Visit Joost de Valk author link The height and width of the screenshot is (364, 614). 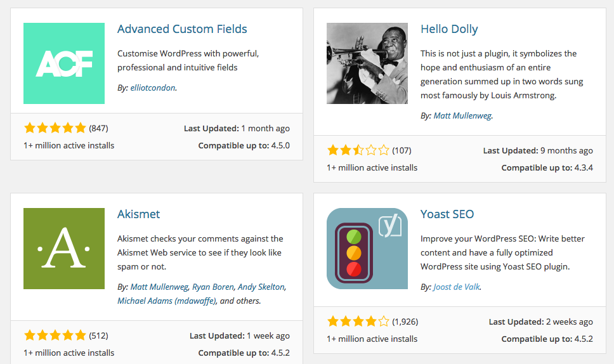(x=456, y=287)
